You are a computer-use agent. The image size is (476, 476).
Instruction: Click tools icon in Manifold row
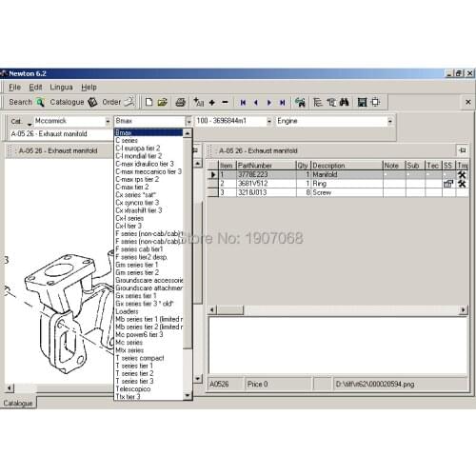pyautogui.click(x=462, y=174)
